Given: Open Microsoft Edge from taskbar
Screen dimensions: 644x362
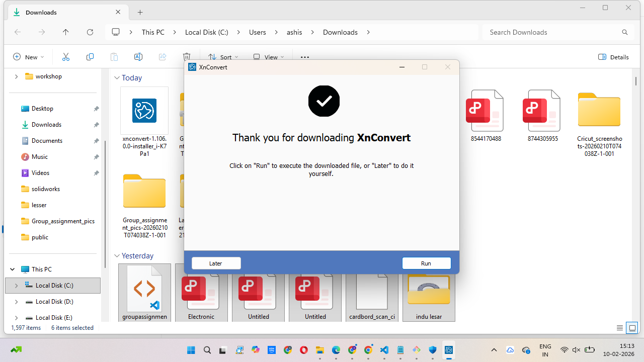Looking at the screenshot, I should [x=336, y=350].
